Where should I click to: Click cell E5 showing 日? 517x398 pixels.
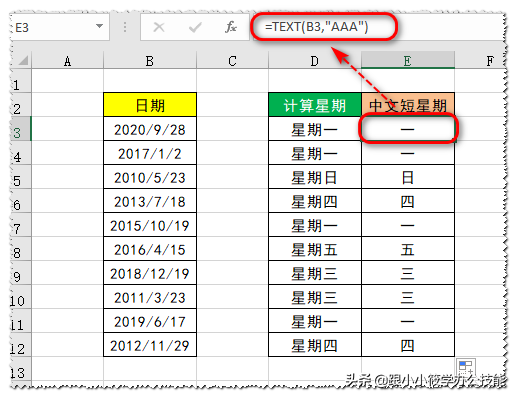coord(408,177)
